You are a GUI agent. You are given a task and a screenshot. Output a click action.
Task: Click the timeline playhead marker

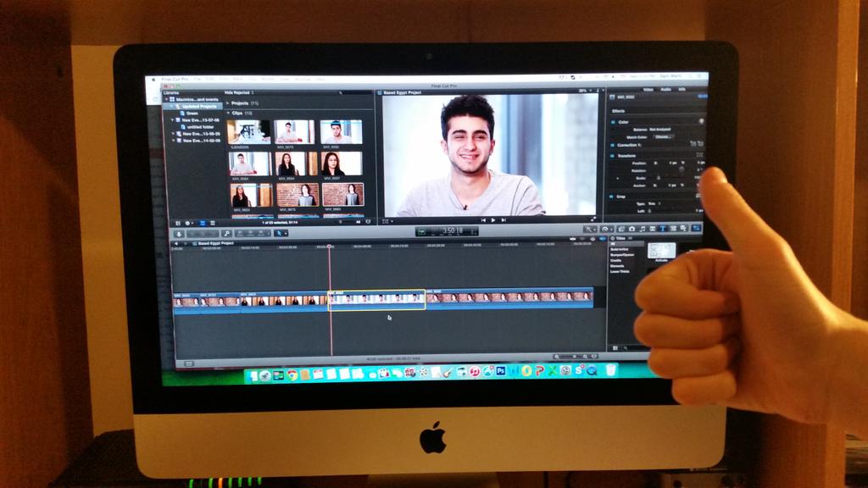point(330,247)
